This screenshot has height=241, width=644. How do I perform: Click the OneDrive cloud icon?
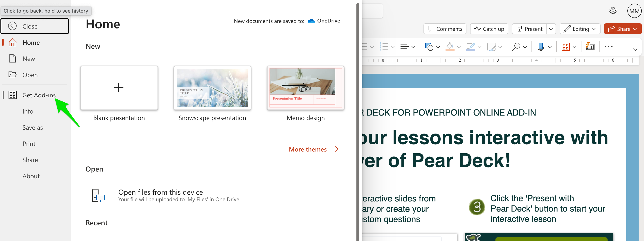pyautogui.click(x=311, y=21)
